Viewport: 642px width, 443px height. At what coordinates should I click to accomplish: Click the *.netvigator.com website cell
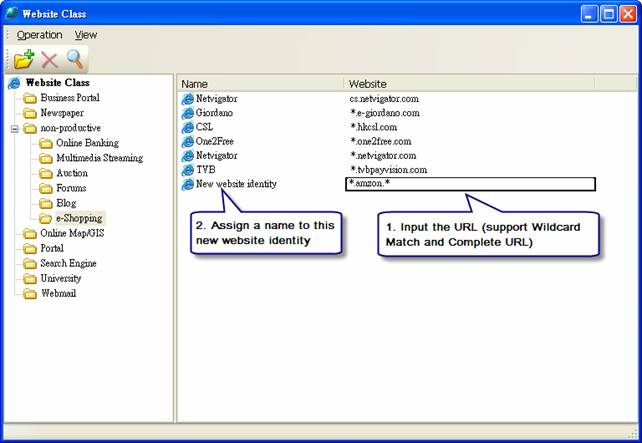[383, 156]
